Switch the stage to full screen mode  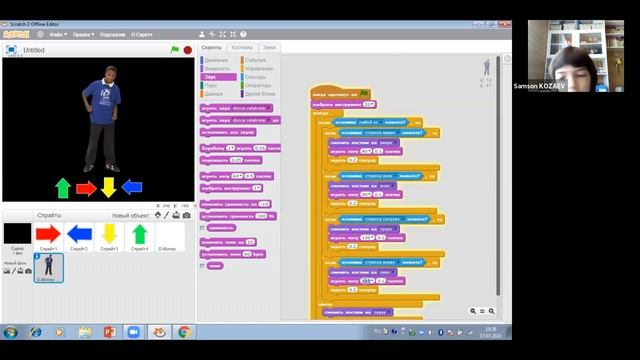(x=11, y=50)
